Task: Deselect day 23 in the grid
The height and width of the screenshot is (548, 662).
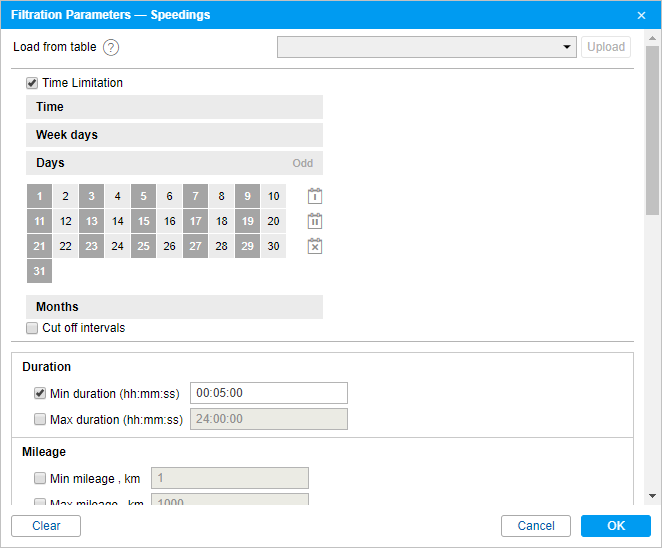Action: coord(92,246)
